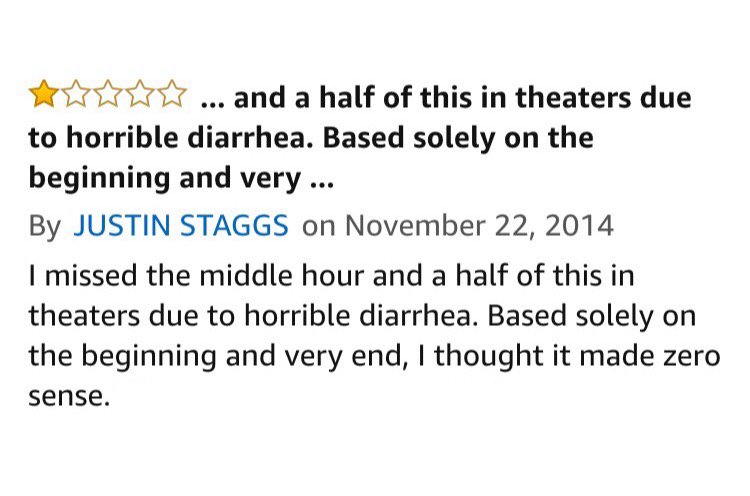
Task: Click the final word "sense." in review
Action: [69, 397]
